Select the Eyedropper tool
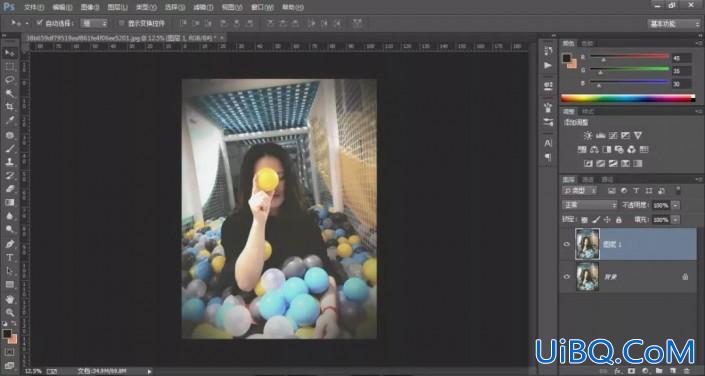The width and height of the screenshot is (705, 376). pyautogui.click(x=9, y=120)
